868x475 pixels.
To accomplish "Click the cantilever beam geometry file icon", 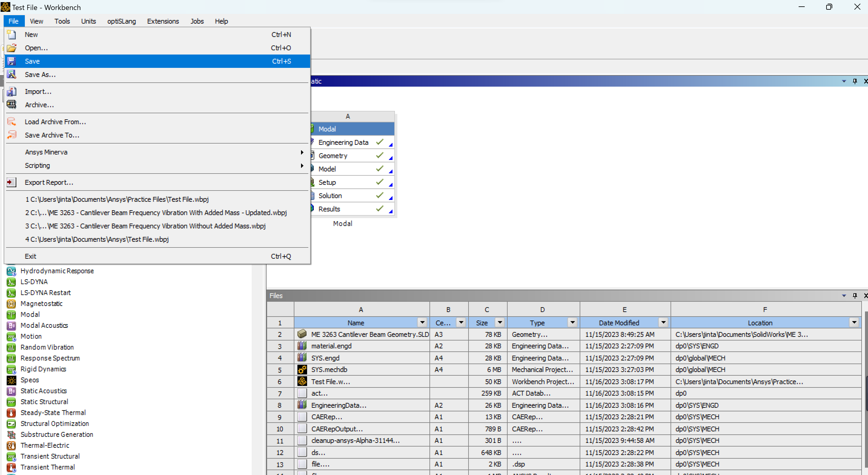I will point(302,334).
